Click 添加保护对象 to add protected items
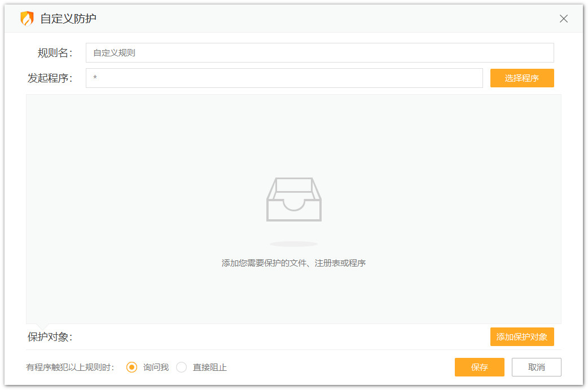This screenshot has width=588, height=390. [x=521, y=336]
